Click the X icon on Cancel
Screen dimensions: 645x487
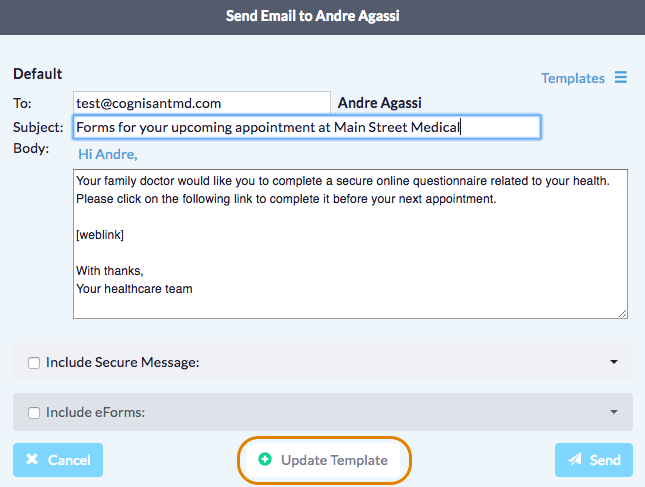click(x=32, y=460)
